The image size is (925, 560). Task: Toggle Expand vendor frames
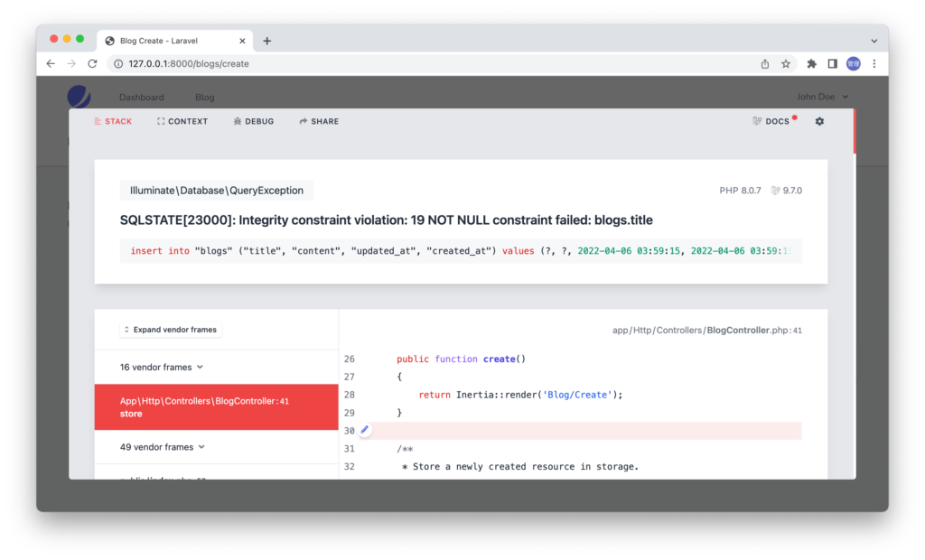coord(170,329)
